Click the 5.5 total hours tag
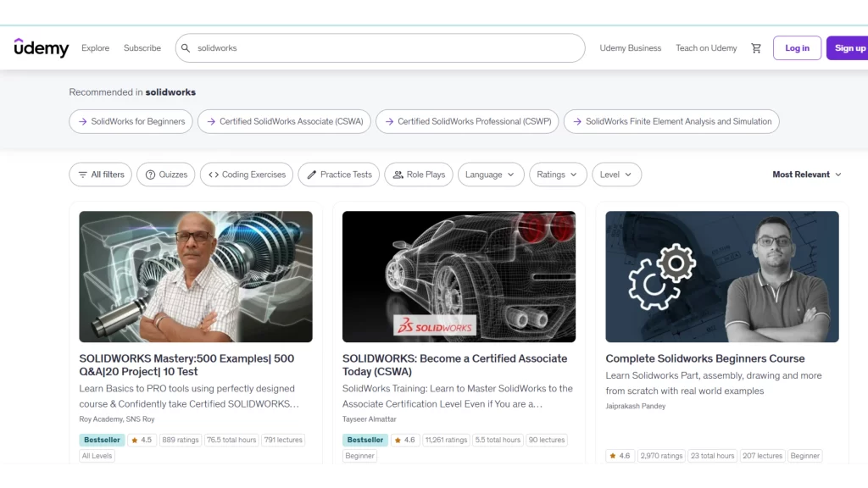 498,440
